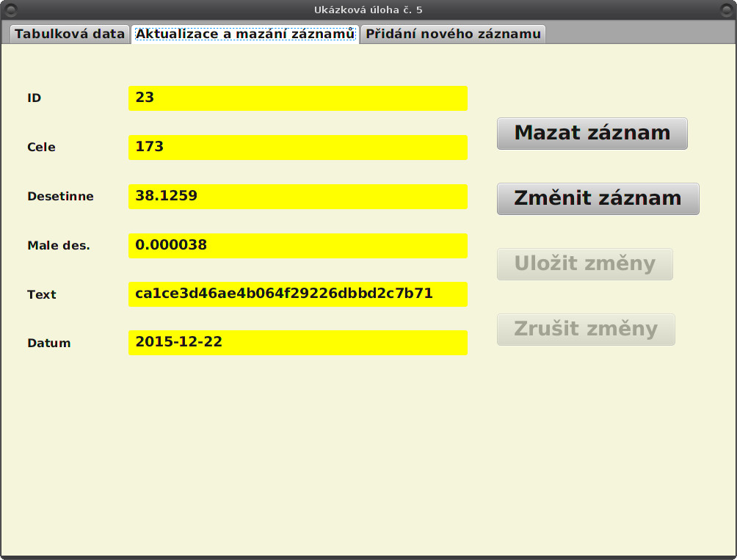Click the Datum field showing 2015-12-22
This screenshot has height=560, width=737.
click(x=298, y=343)
